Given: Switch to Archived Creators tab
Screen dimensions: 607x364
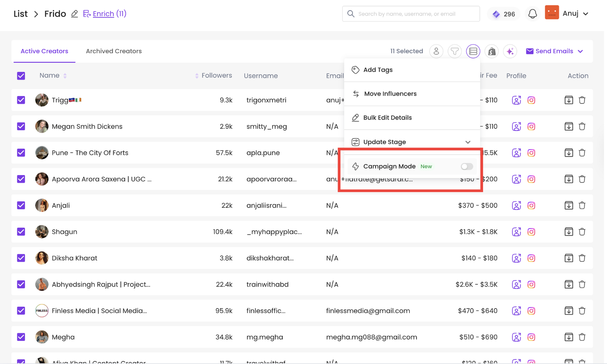Looking at the screenshot, I should pos(114,51).
